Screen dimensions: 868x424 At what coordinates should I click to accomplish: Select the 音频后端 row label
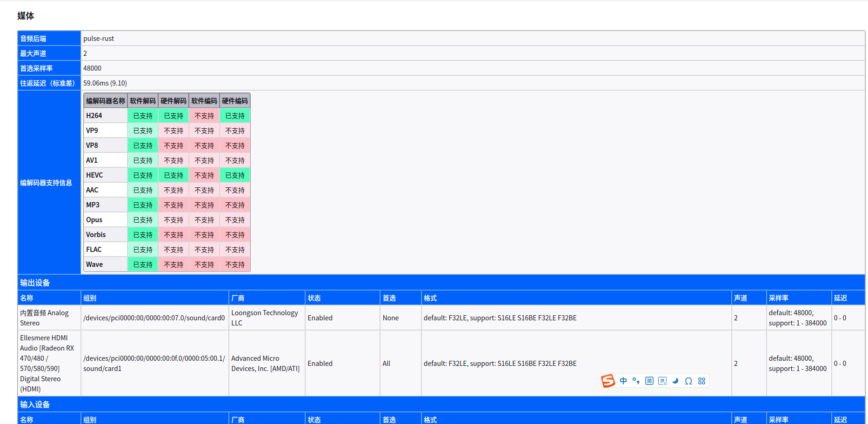[x=49, y=39]
